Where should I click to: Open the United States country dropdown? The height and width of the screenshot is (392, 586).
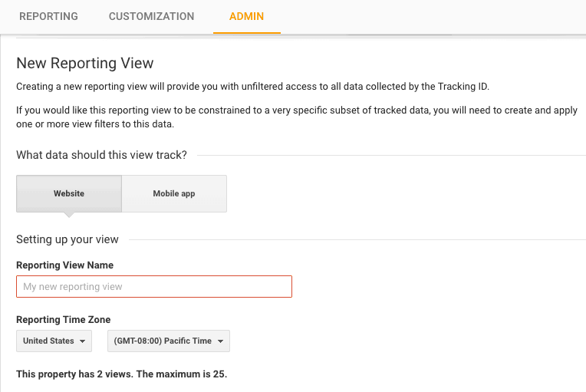click(54, 341)
